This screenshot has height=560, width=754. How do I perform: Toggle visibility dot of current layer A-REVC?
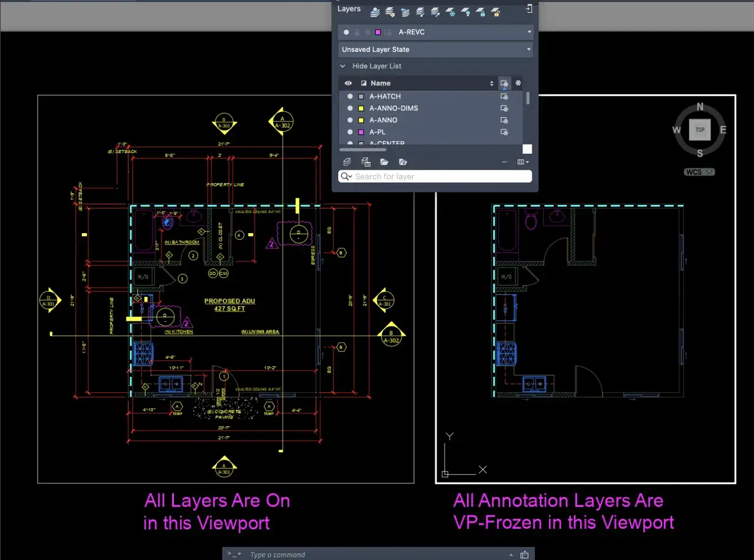346,32
